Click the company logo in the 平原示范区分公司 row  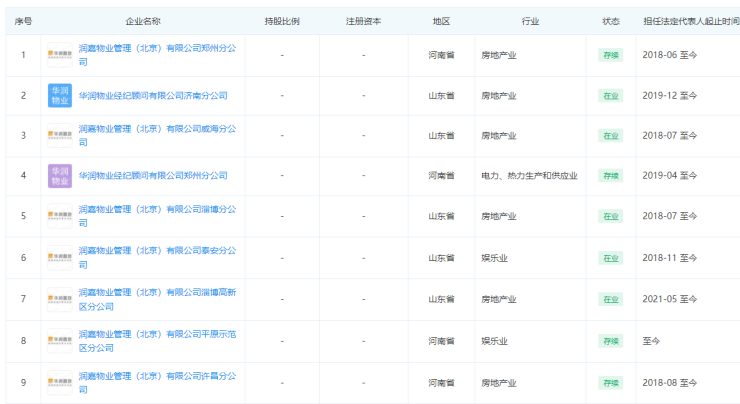click(60, 340)
